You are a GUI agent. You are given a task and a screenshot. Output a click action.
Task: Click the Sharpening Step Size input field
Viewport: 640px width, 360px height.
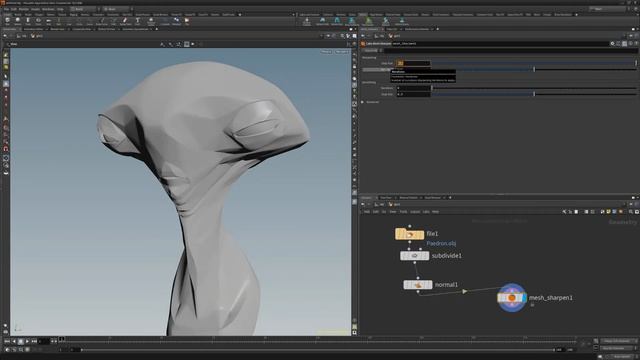(x=413, y=63)
